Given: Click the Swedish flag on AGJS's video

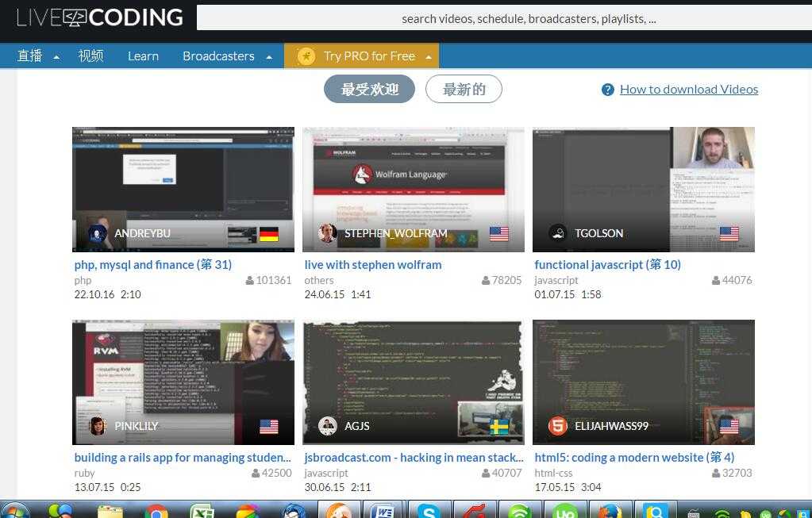Looking at the screenshot, I should (x=499, y=427).
